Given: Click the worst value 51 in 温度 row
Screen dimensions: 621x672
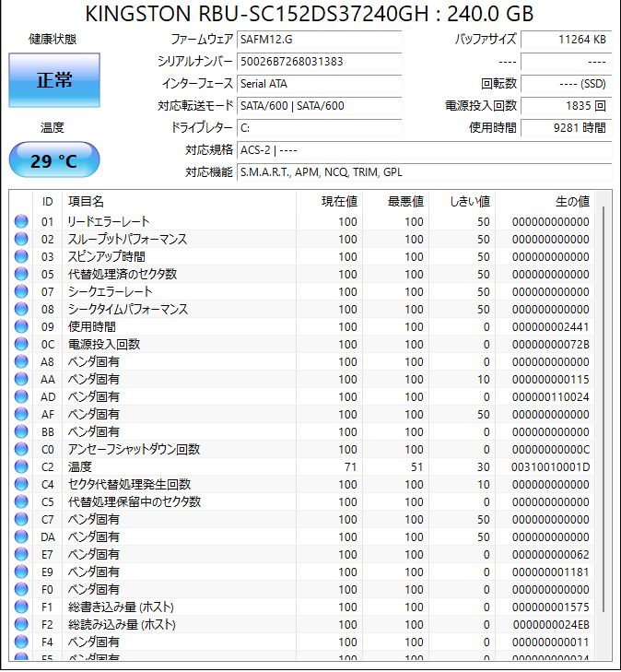Looking at the screenshot, I should [x=417, y=466].
